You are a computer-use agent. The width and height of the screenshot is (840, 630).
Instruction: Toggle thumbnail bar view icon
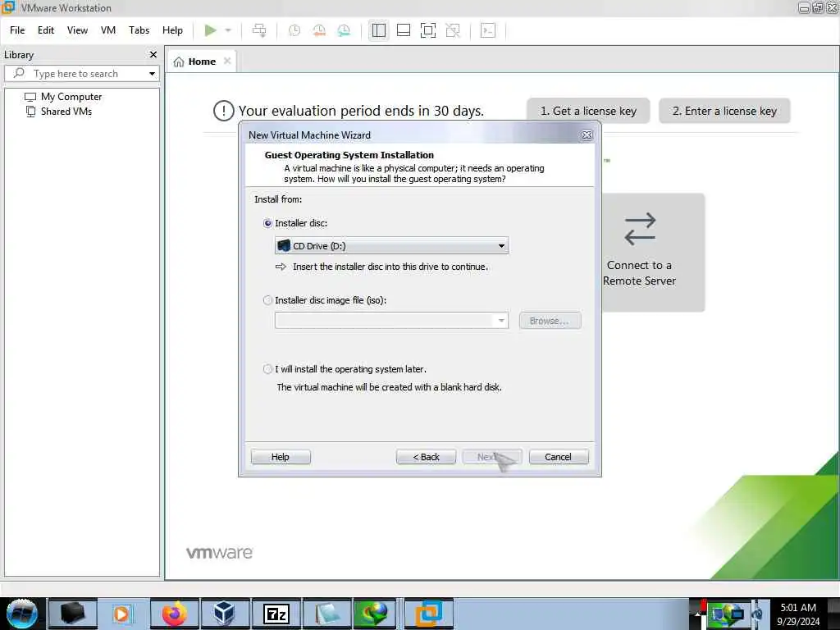point(404,30)
